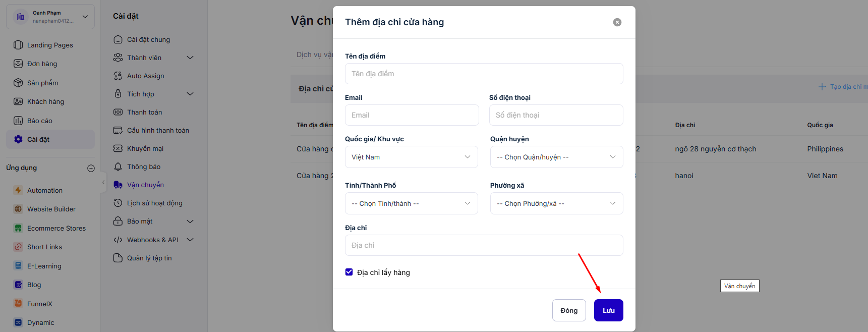
Task: Open the Chọn Quận/huyện dropdown
Action: pos(556,157)
